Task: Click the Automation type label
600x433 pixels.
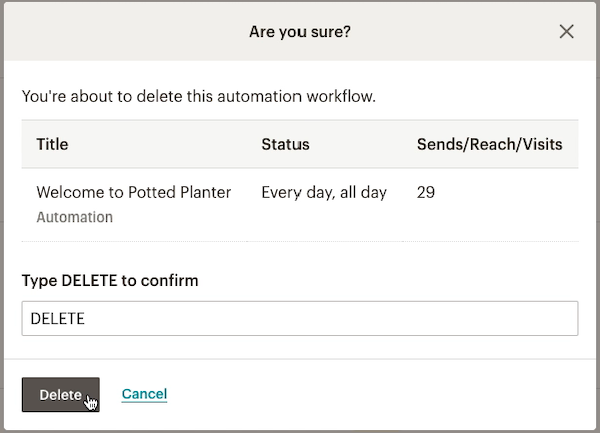Action: [74, 217]
